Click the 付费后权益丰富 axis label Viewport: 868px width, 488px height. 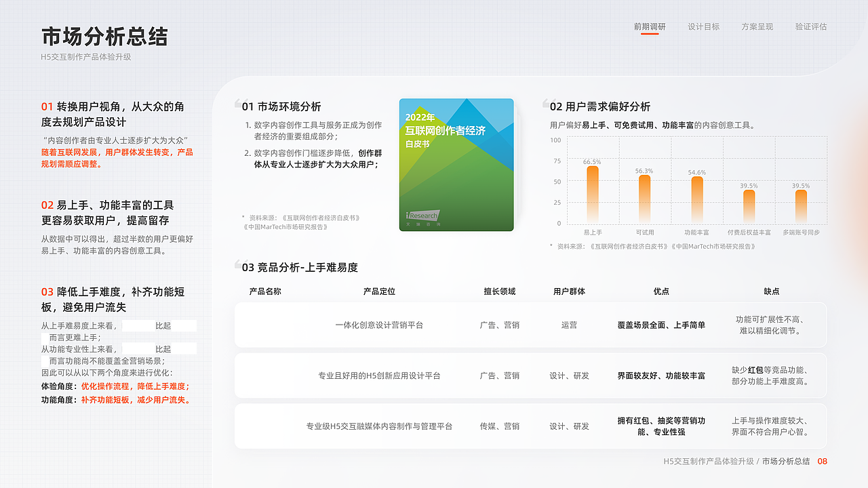click(749, 232)
